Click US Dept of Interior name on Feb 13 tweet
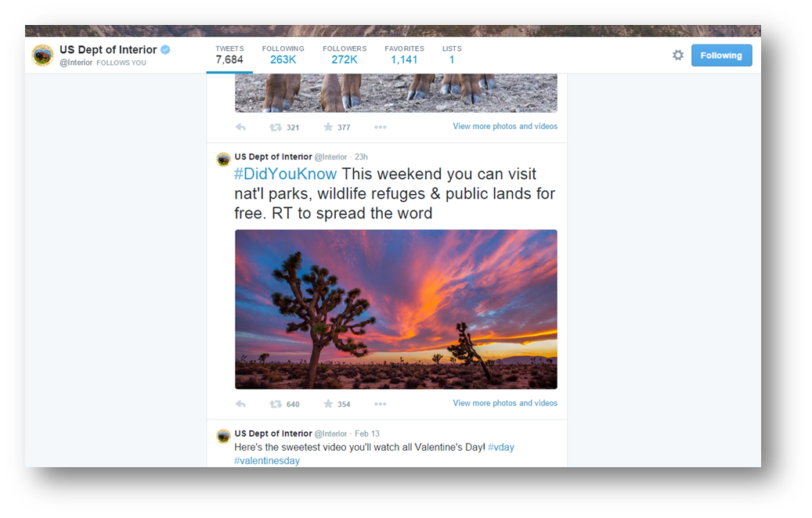The image size is (812, 518). tap(273, 433)
